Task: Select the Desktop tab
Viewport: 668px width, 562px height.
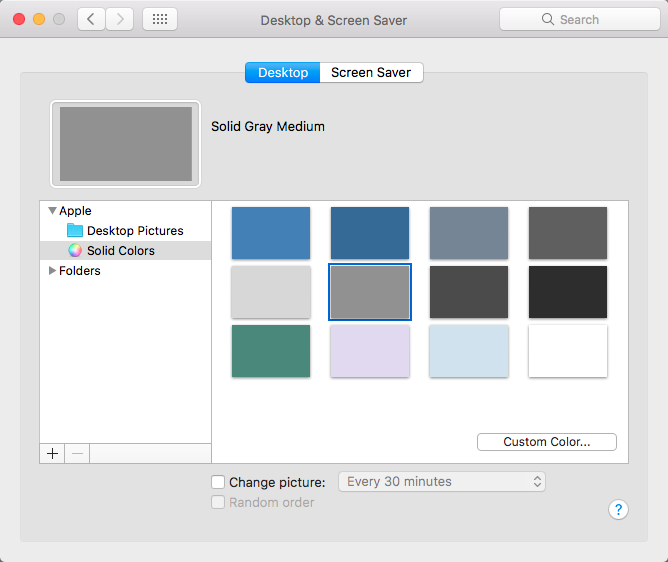Action: [x=283, y=73]
